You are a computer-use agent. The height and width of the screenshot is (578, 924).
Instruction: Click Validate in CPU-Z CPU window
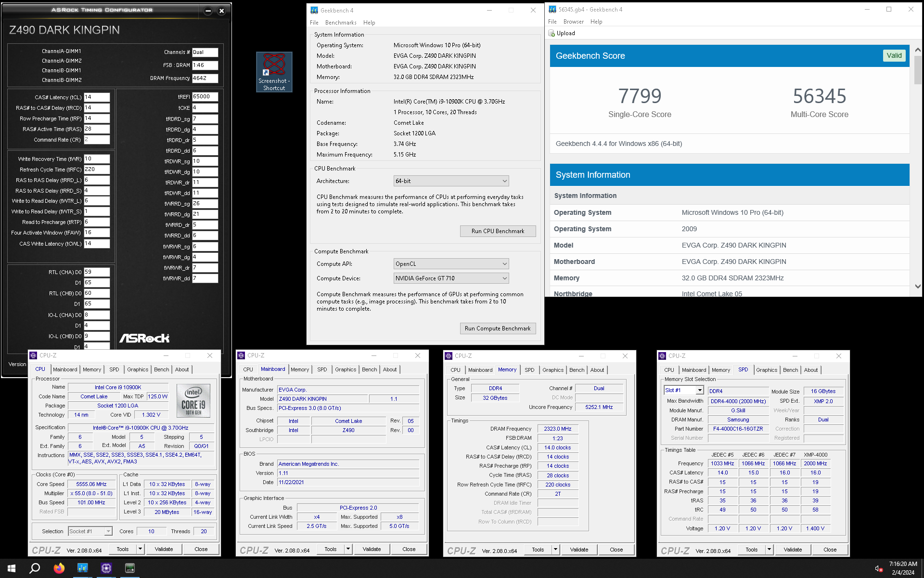pos(164,549)
